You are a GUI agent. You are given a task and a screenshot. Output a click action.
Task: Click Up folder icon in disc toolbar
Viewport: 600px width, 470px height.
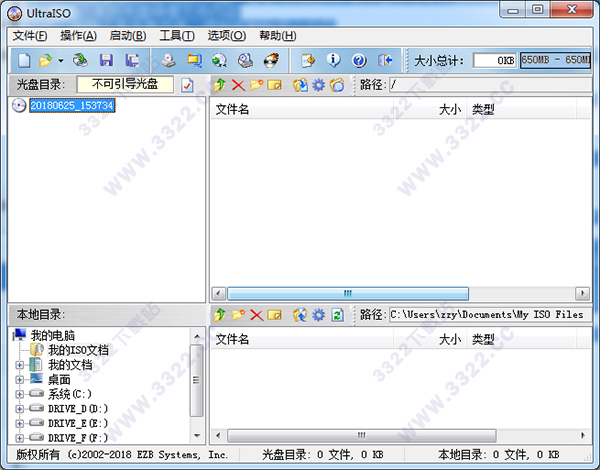219,85
